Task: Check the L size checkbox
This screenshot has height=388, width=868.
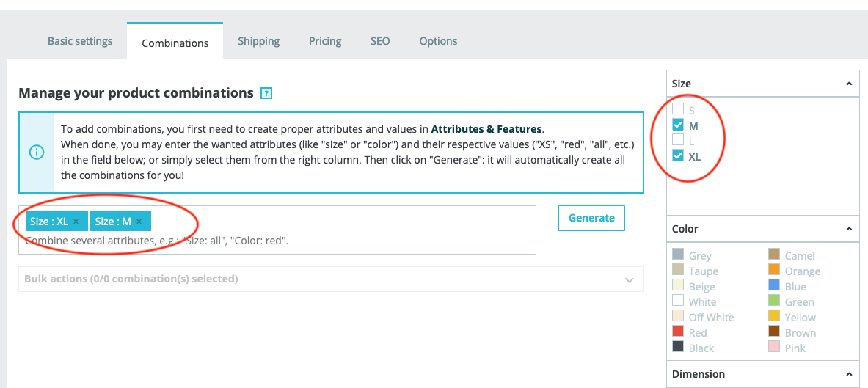Action: pyautogui.click(x=678, y=140)
